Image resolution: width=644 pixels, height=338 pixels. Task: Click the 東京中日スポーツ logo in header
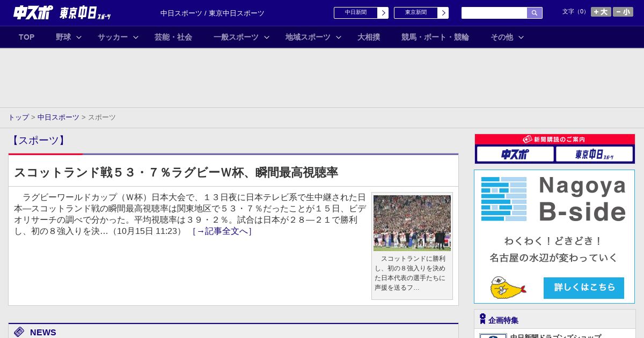click(x=85, y=13)
